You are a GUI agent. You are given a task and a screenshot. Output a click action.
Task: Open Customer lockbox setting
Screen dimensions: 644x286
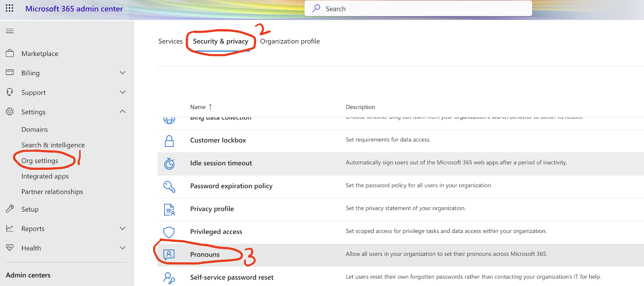click(x=218, y=140)
